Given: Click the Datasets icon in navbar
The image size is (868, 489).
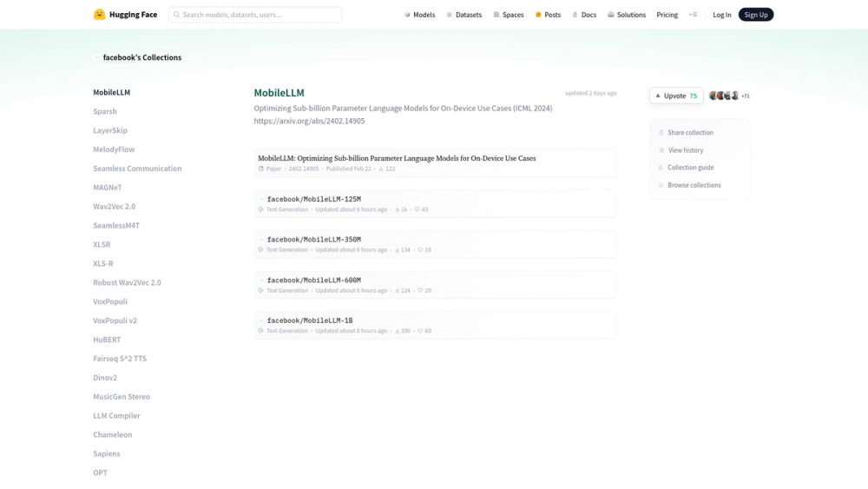Looking at the screenshot, I should click(x=450, y=15).
